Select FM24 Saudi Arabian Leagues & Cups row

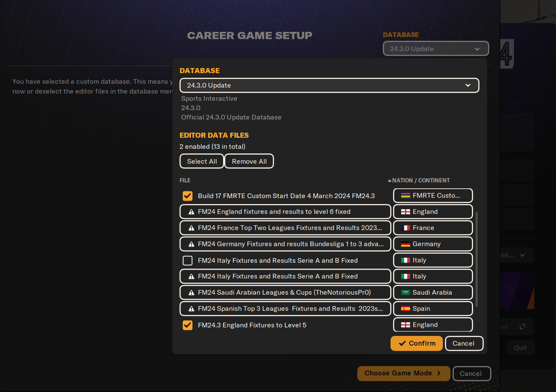[x=285, y=293]
